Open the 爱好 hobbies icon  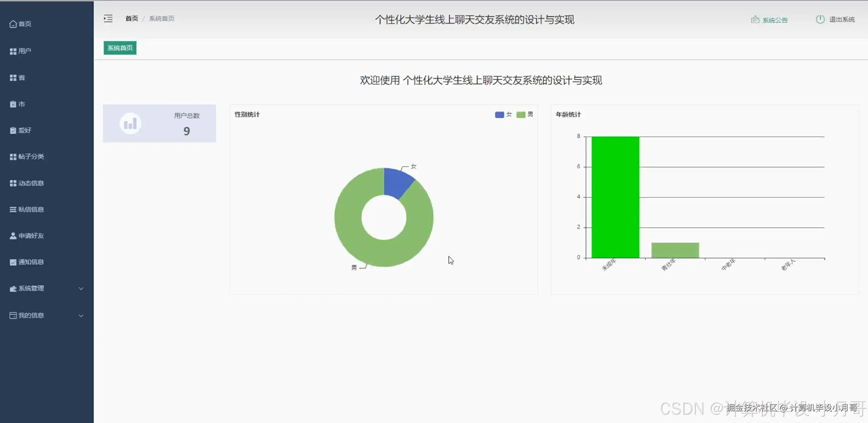(13, 130)
